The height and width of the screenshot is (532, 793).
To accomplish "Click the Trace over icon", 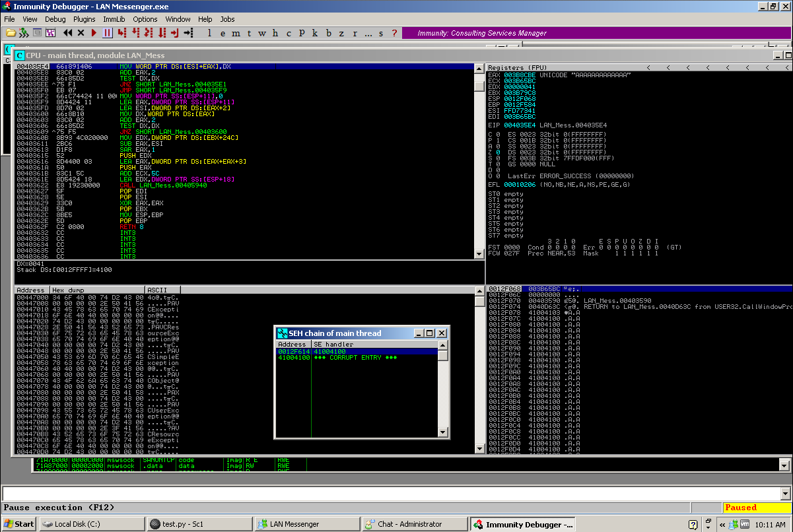I will point(162,32).
